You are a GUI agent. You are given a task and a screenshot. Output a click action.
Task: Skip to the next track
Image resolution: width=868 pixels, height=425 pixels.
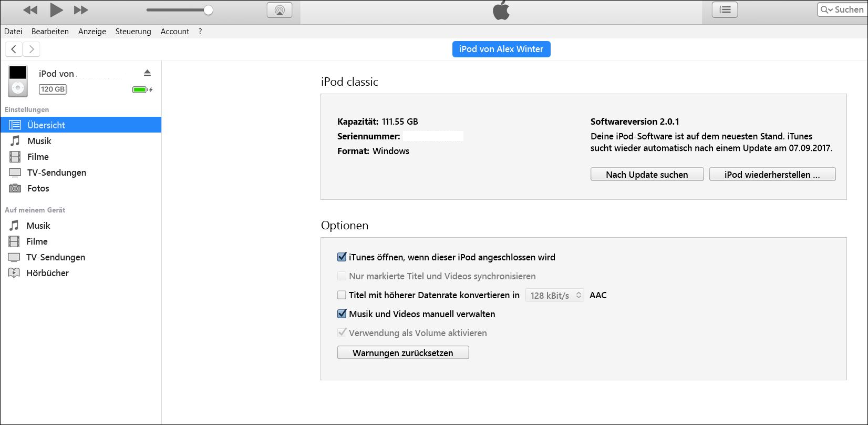click(x=80, y=10)
